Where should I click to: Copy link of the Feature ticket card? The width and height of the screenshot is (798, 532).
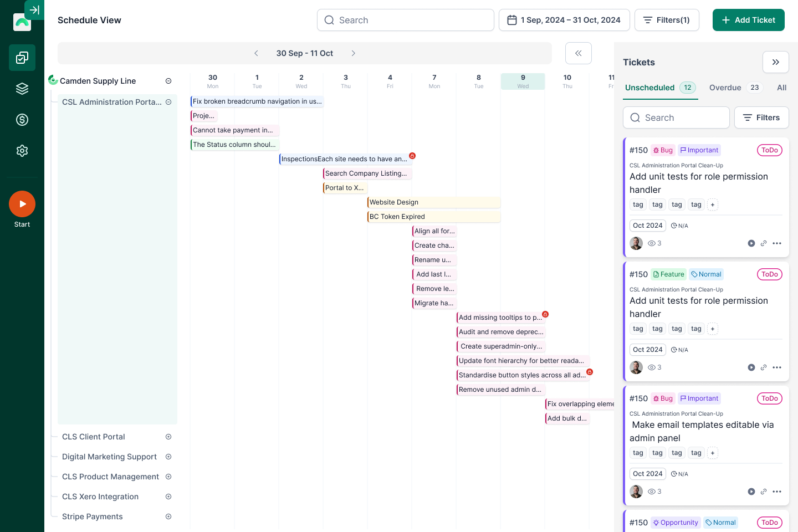point(764,367)
